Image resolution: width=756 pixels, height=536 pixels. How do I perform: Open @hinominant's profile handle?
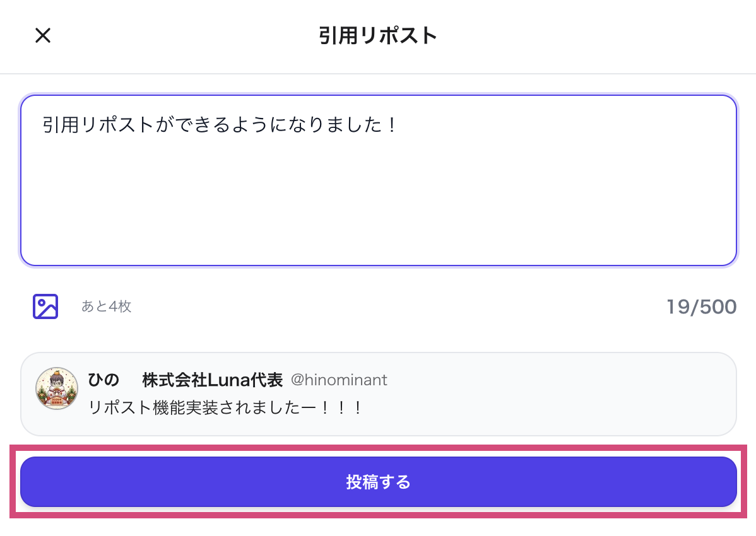click(x=339, y=380)
